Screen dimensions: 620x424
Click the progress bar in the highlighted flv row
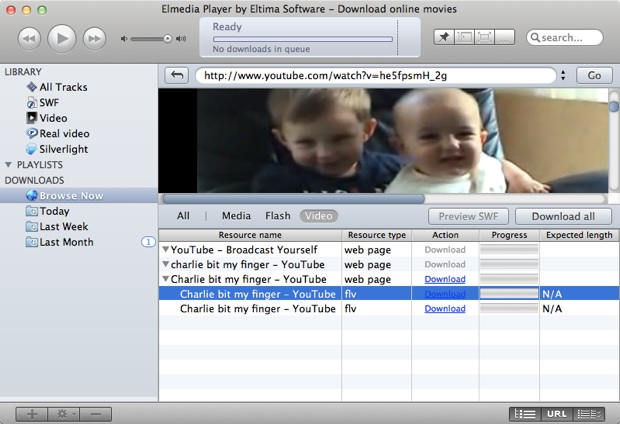(509, 293)
